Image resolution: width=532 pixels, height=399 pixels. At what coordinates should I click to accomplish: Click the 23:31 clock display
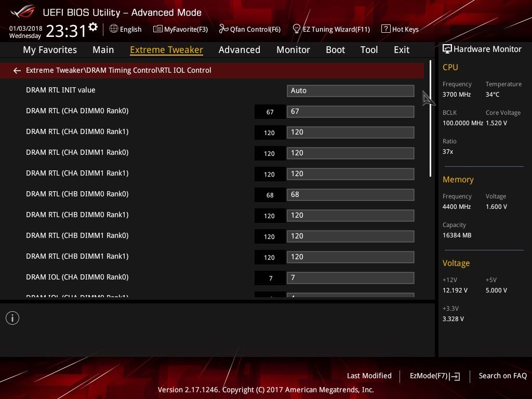(66, 31)
